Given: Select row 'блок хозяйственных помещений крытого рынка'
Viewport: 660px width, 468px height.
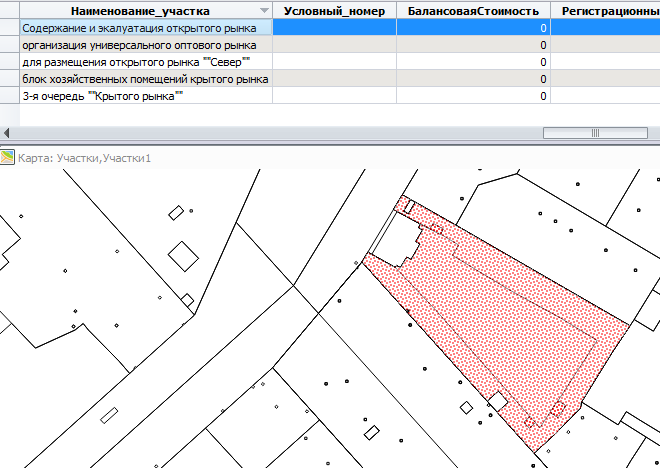Looking at the screenshot, I should point(146,79).
